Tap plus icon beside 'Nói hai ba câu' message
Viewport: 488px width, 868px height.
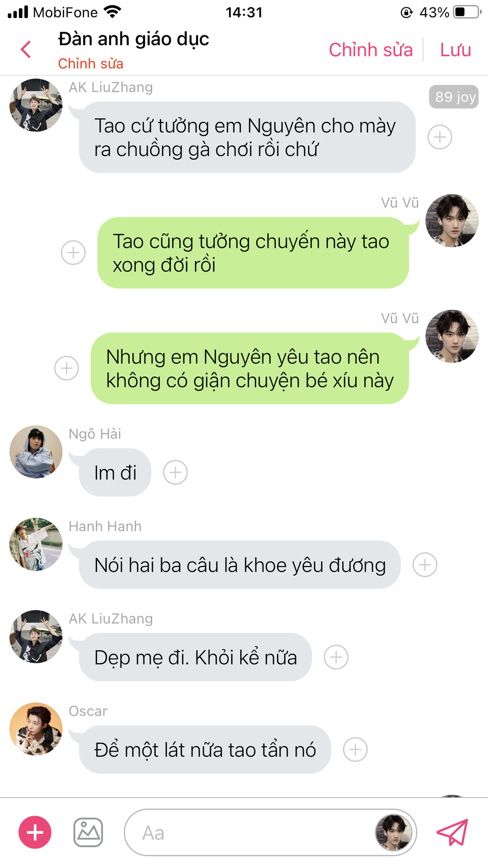tap(425, 565)
